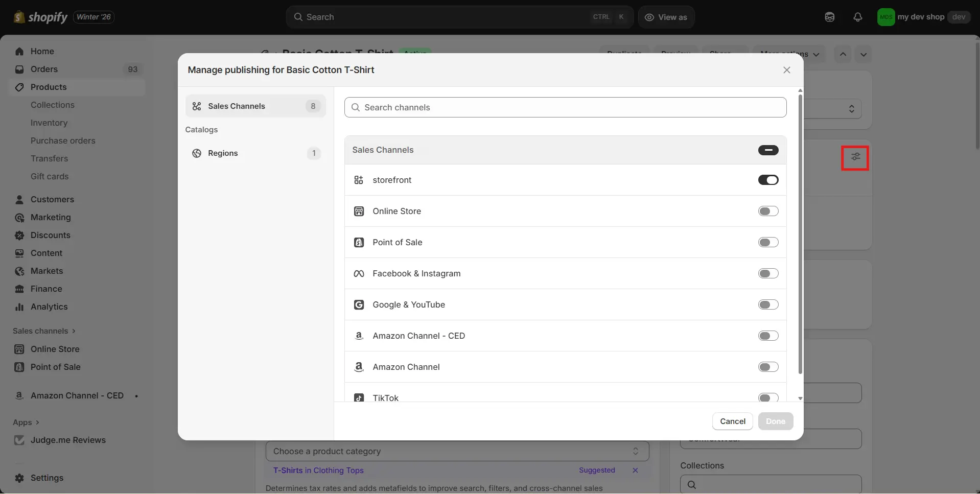Click the Done button
Screen dimensions: 980x494
(x=775, y=421)
